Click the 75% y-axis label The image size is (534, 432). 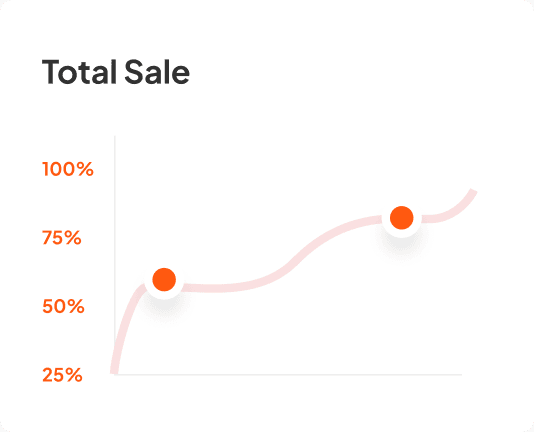[62, 238]
